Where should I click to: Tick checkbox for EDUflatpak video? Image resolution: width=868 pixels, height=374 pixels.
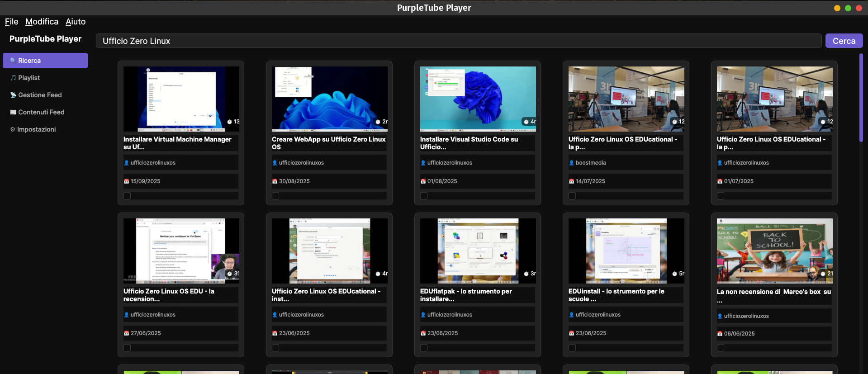(x=424, y=348)
